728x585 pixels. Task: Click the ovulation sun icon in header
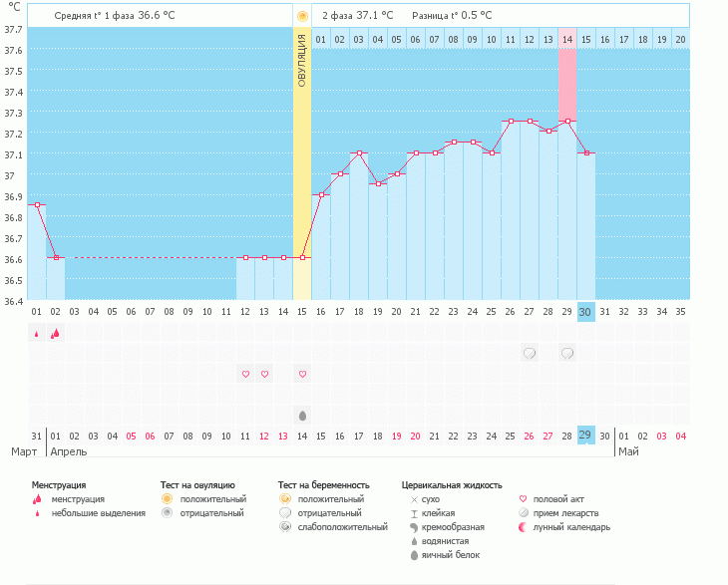[x=302, y=16]
